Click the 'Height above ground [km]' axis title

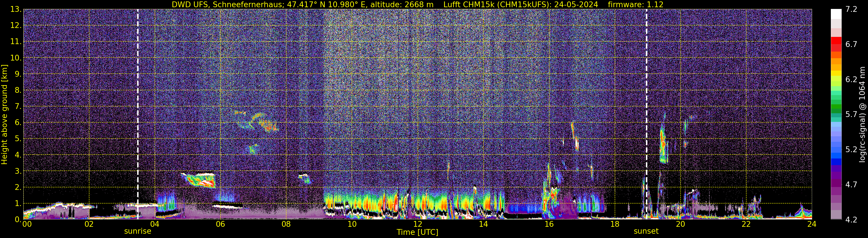(4, 115)
